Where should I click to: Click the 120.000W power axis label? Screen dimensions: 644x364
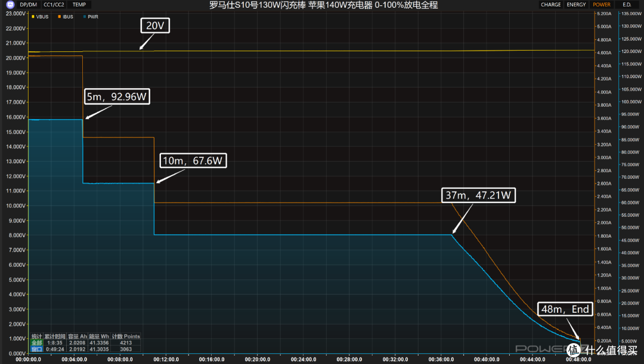631,51
